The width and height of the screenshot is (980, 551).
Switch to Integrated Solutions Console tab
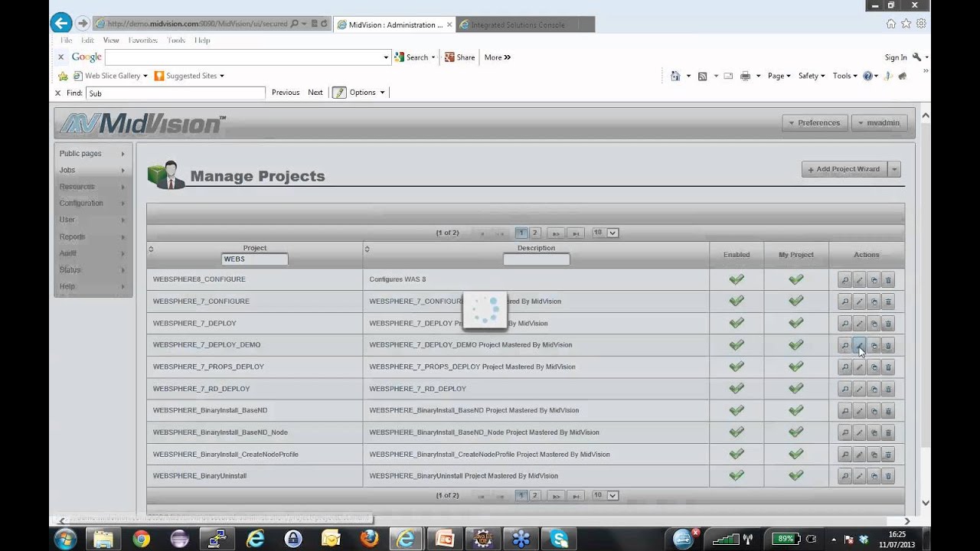tap(525, 24)
